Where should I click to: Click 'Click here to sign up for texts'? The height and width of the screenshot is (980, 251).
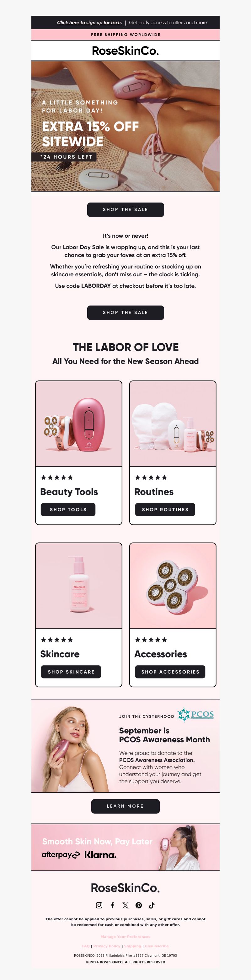click(89, 22)
